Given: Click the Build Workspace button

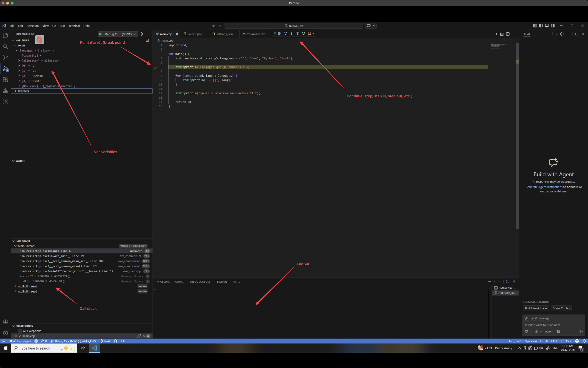Looking at the screenshot, I should pos(536,308).
